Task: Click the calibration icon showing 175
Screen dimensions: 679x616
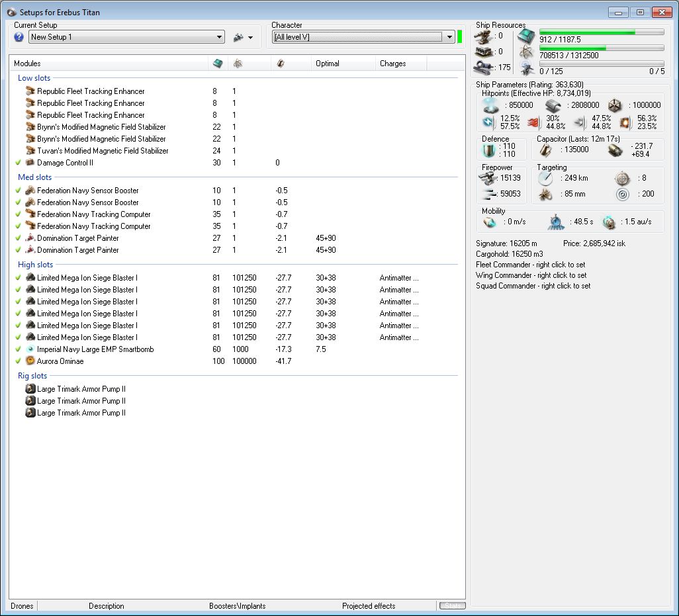Action: (x=483, y=67)
